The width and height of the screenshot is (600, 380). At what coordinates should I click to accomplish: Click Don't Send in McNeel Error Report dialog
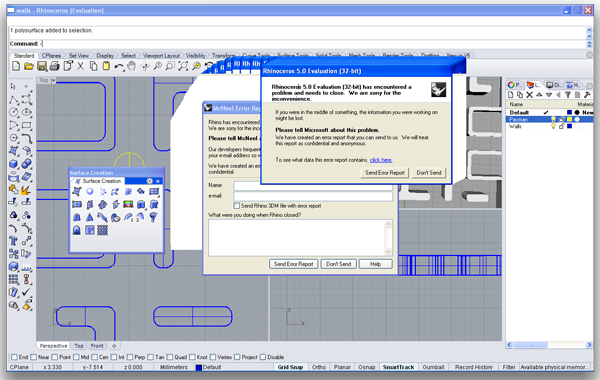point(339,264)
